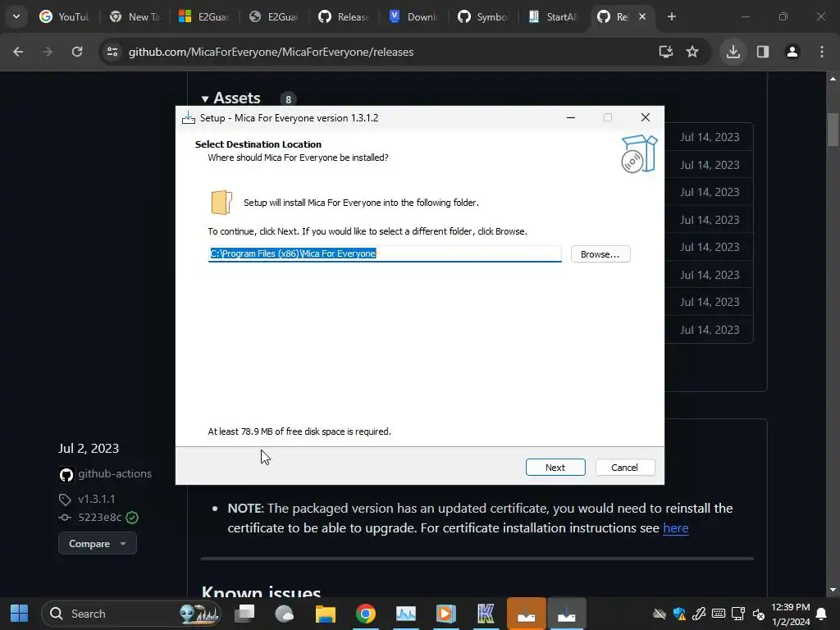Open Task View from the taskbar
The width and height of the screenshot is (840, 630).
click(244, 614)
